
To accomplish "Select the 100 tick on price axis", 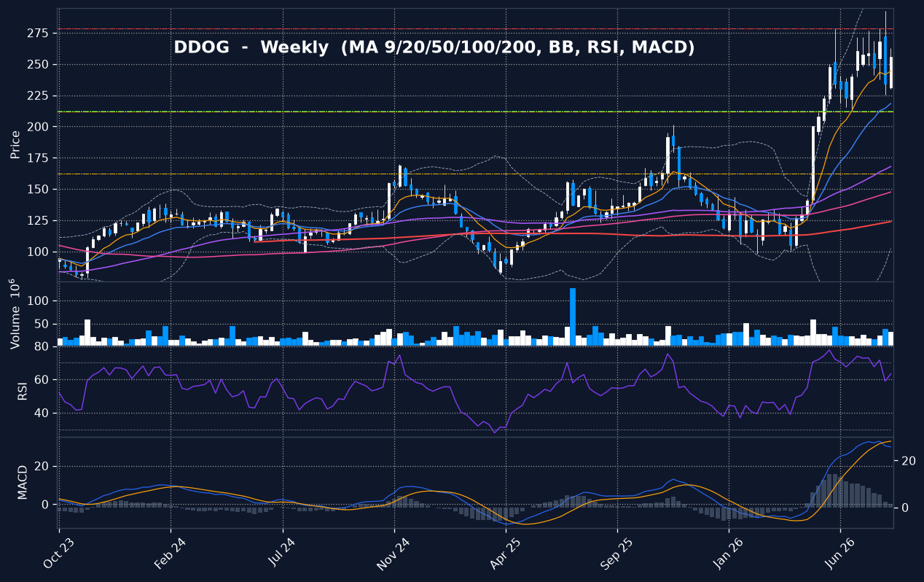I will (39, 252).
